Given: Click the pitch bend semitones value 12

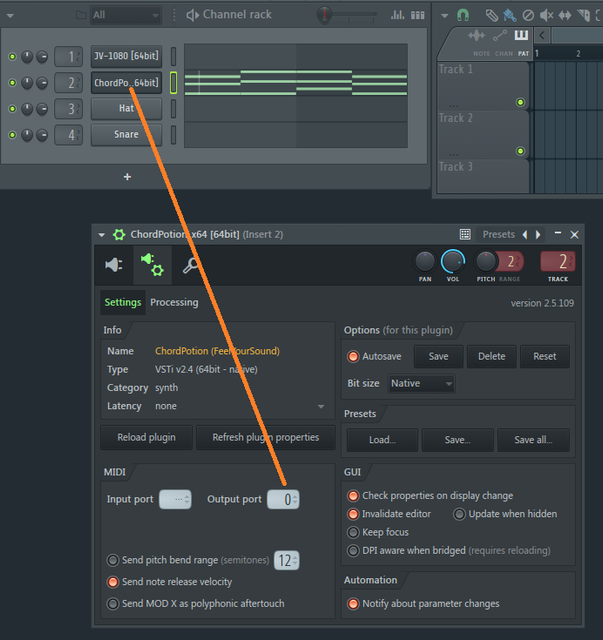Looking at the screenshot, I should click(287, 560).
